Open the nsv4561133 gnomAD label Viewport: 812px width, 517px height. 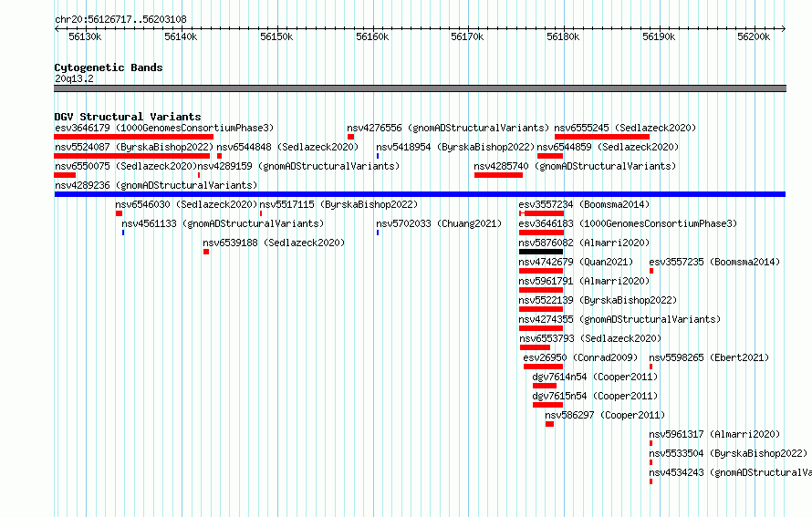coord(223,223)
